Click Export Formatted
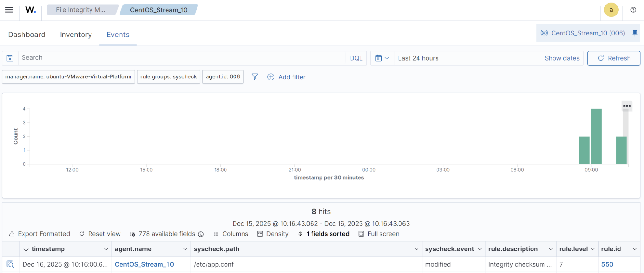644x273 pixels. coord(40,234)
